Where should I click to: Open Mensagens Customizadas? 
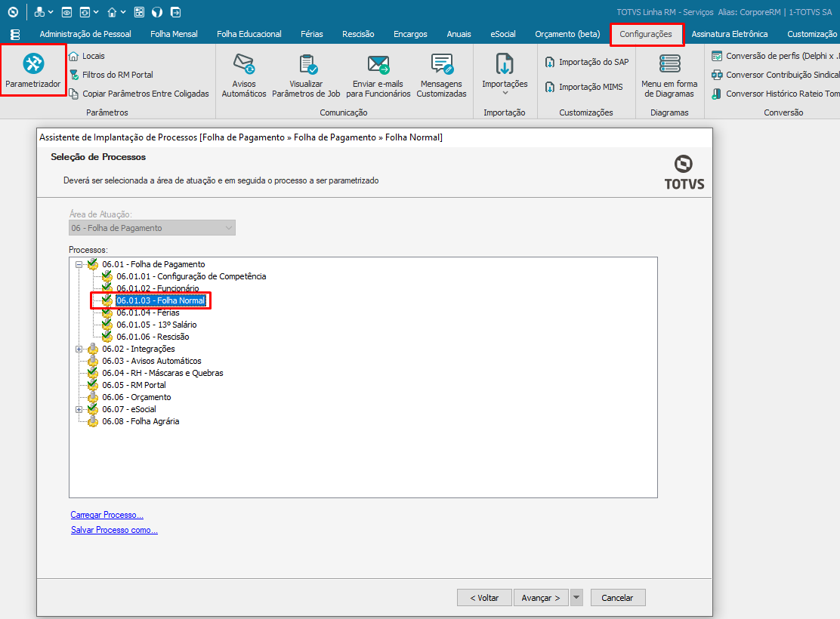[x=441, y=75]
